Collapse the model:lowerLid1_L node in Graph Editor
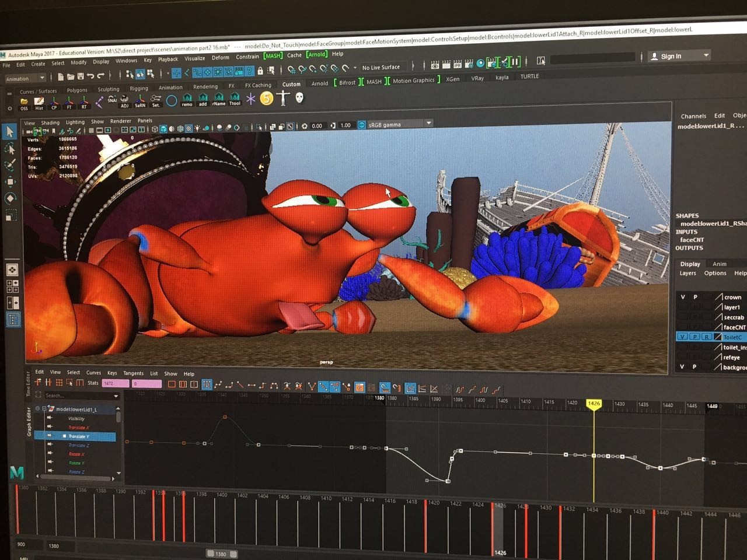This screenshot has width=747, height=560. click(x=44, y=409)
